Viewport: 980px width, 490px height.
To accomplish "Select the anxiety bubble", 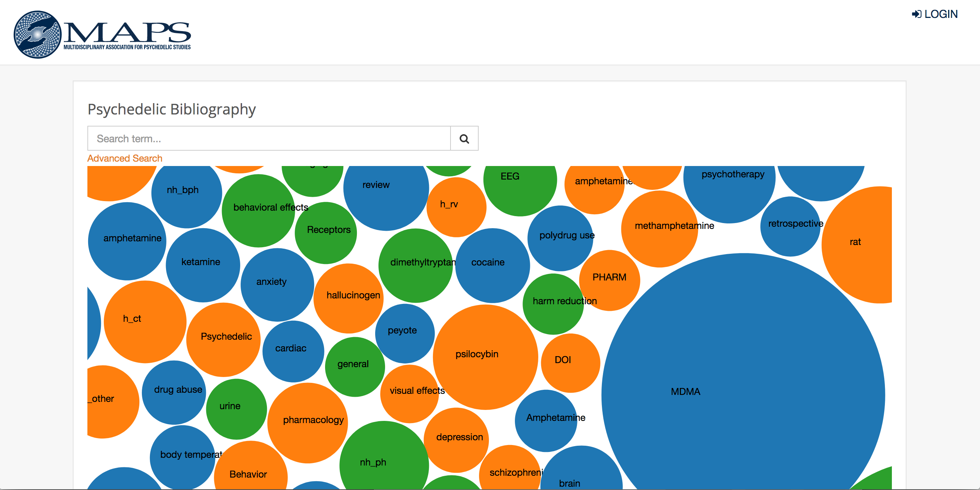I will click(277, 285).
